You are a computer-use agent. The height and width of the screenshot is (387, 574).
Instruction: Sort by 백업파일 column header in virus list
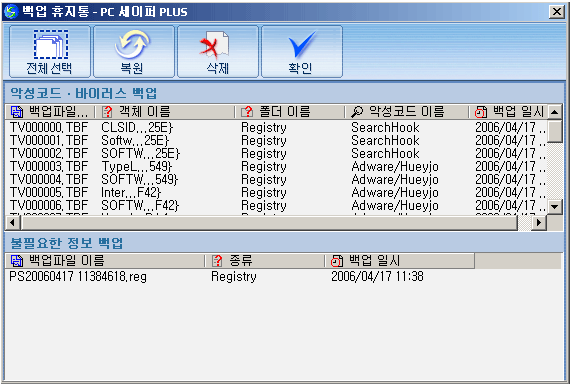(x=50, y=112)
